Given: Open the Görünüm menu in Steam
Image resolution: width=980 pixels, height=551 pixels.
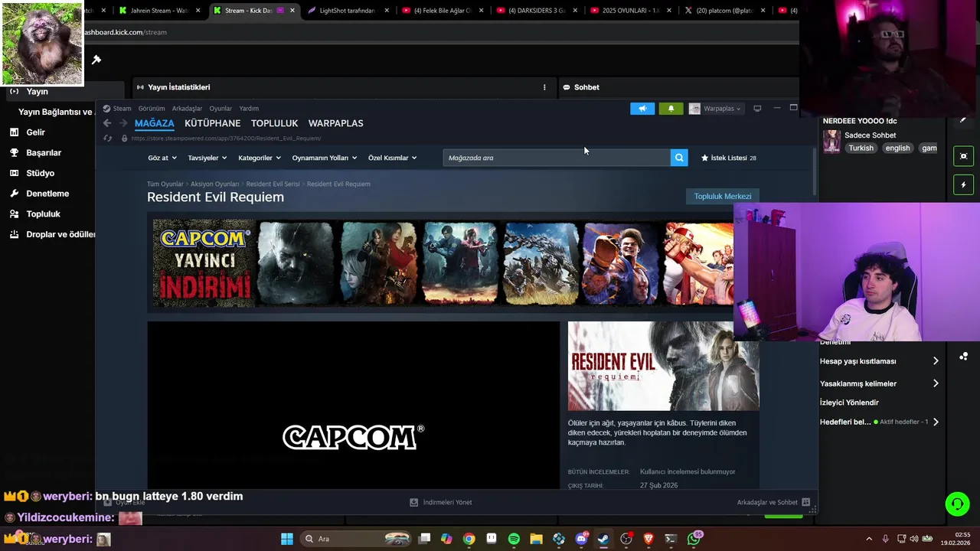Looking at the screenshot, I should tap(152, 109).
